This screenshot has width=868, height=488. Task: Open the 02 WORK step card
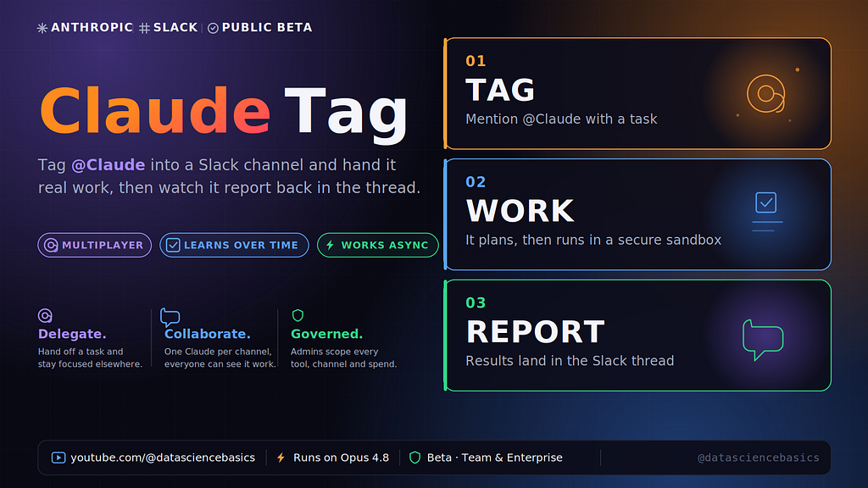[637, 214]
